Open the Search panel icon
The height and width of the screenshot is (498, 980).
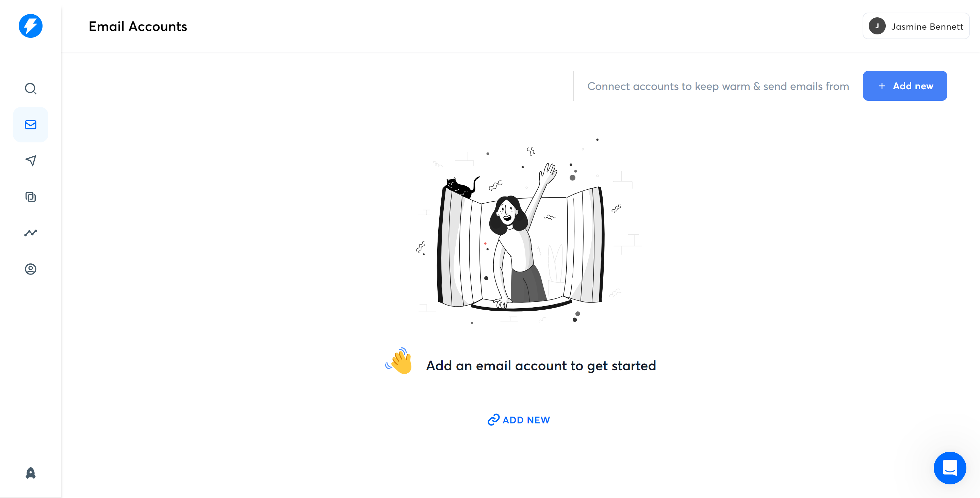click(31, 88)
